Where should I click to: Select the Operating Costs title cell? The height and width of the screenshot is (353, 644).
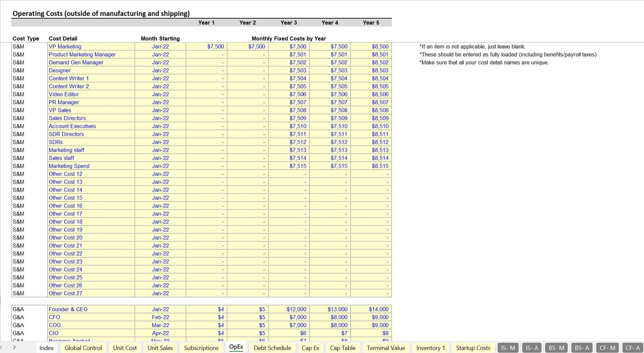pos(101,14)
